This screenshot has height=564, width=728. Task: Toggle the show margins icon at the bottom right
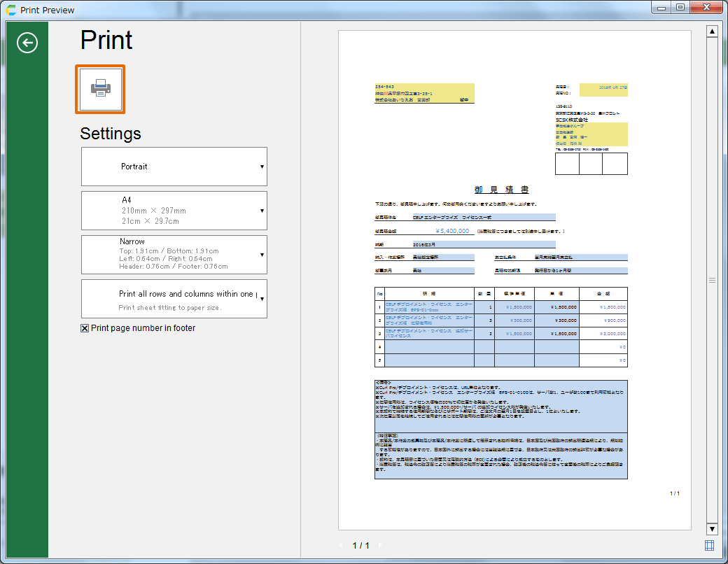coord(710,545)
